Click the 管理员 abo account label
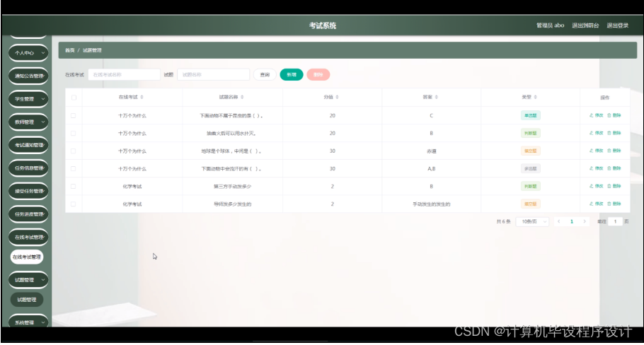 point(551,25)
